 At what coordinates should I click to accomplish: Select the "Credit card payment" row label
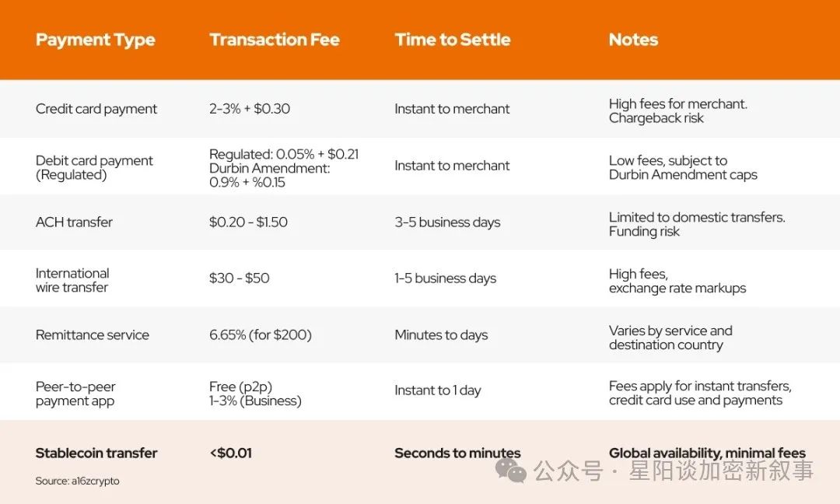coord(96,109)
